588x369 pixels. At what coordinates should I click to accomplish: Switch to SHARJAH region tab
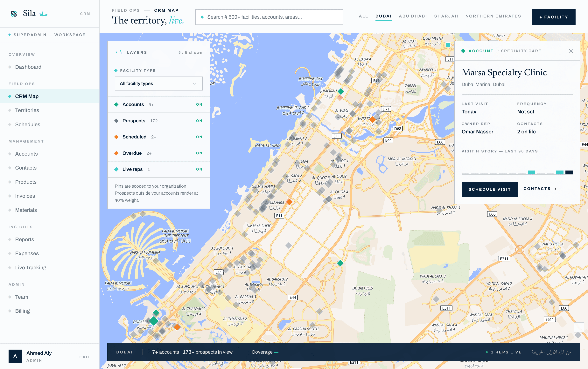coord(446,16)
